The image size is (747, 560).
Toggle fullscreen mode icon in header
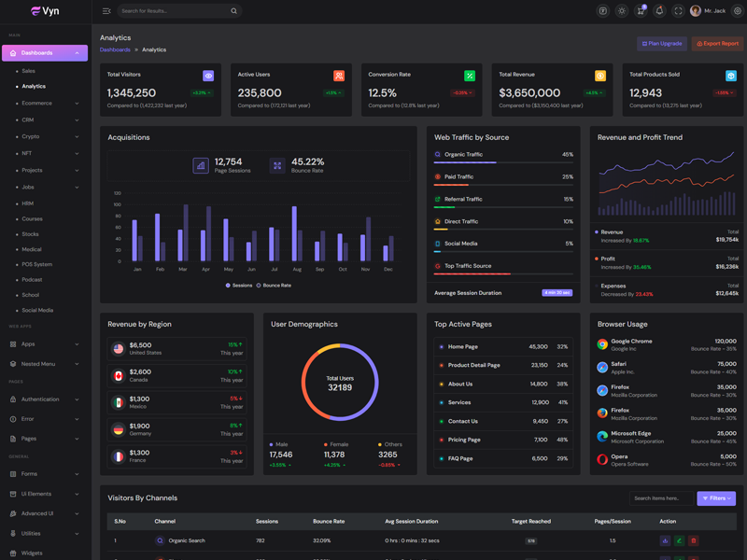[678, 11]
